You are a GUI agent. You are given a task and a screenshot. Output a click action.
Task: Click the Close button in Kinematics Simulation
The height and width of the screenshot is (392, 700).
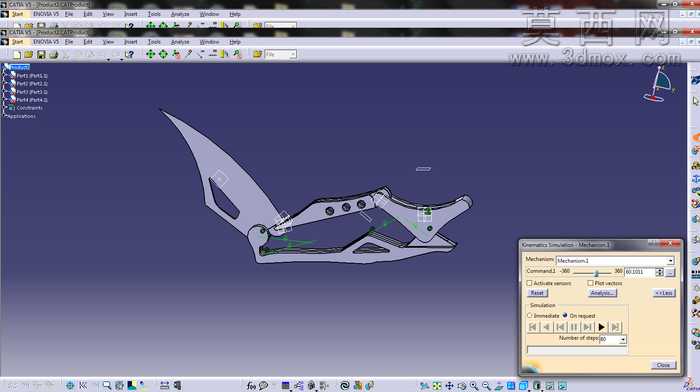(x=663, y=365)
